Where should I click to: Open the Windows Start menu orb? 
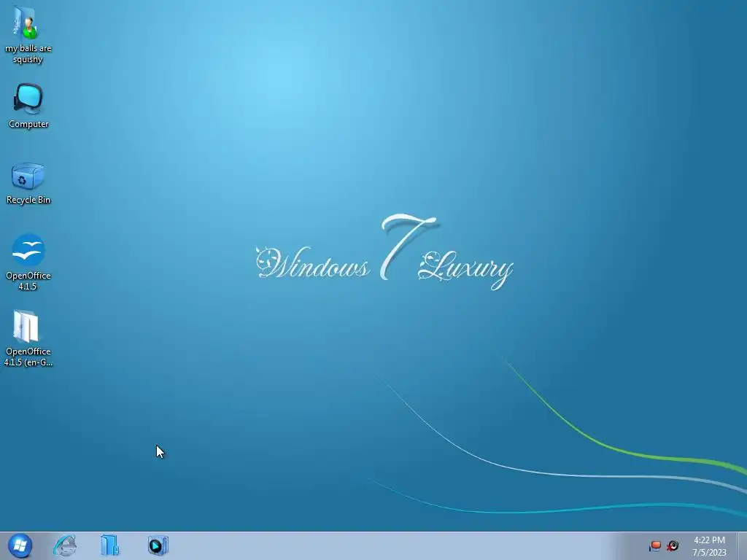click(20, 545)
